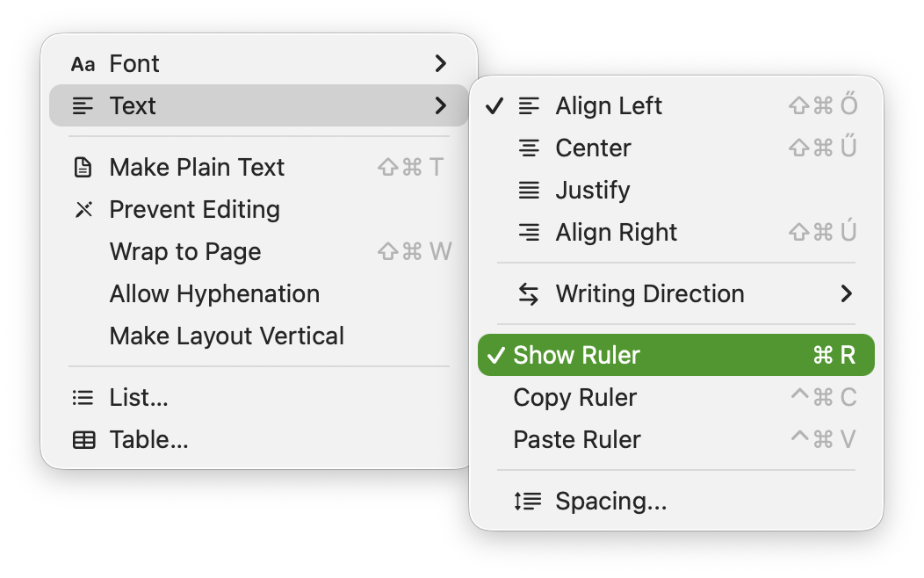Click the Center alignment icon
This screenshot has height=578, width=924.
click(x=529, y=148)
